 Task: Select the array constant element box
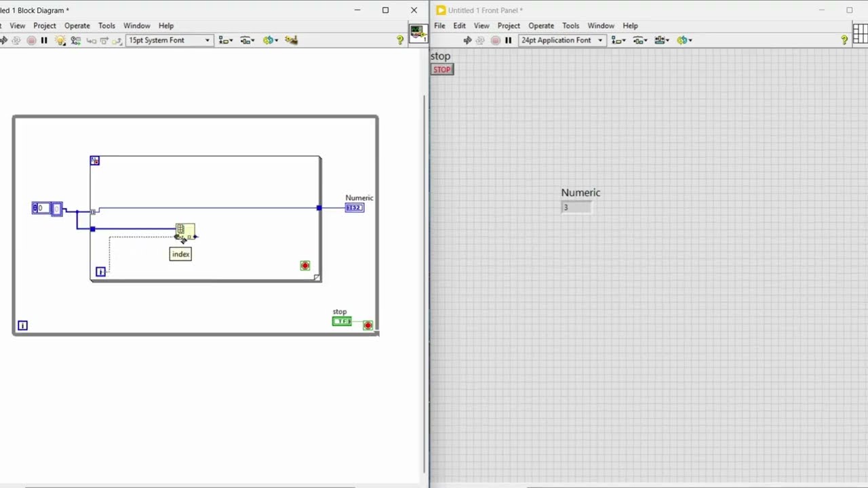tap(56, 208)
